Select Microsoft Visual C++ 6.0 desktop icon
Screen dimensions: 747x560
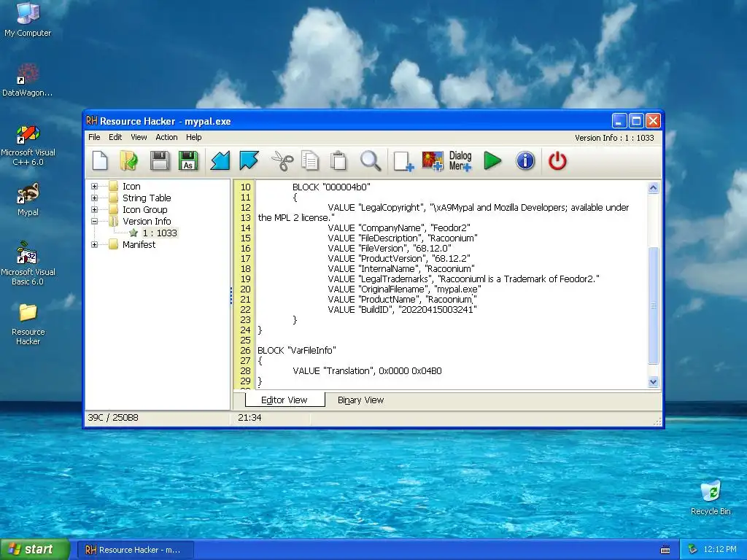click(x=28, y=145)
